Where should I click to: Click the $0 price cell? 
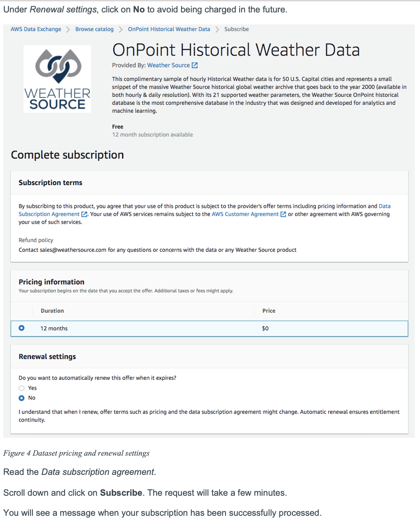click(265, 328)
